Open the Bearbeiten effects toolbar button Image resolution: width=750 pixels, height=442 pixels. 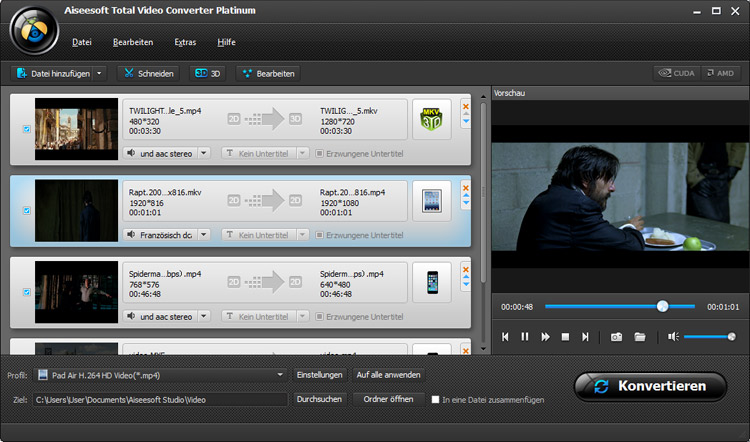point(268,74)
